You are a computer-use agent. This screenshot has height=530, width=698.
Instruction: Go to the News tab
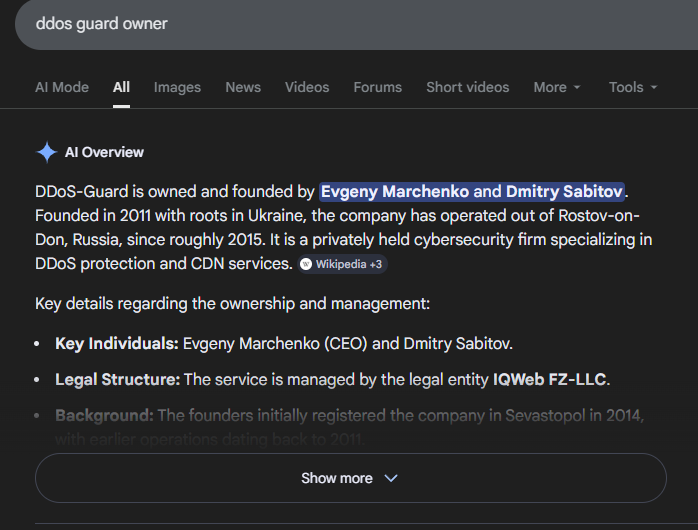[243, 87]
